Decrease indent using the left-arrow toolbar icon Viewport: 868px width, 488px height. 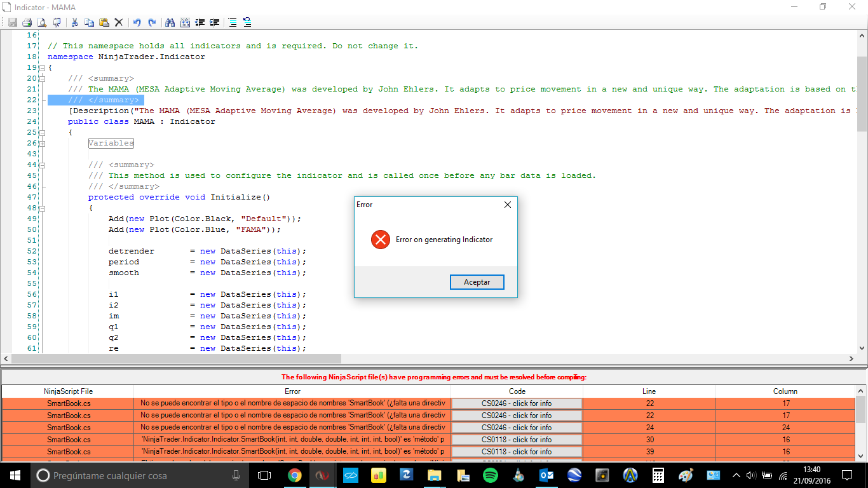tap(200, 22)
